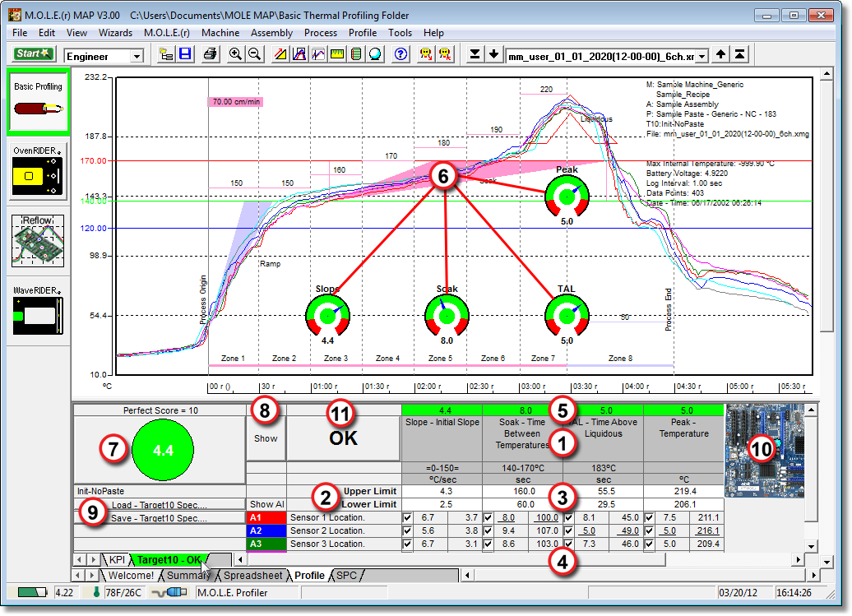Click the Slope gauge on the chart
852x616 pixels.
click(x=327, y=316)
